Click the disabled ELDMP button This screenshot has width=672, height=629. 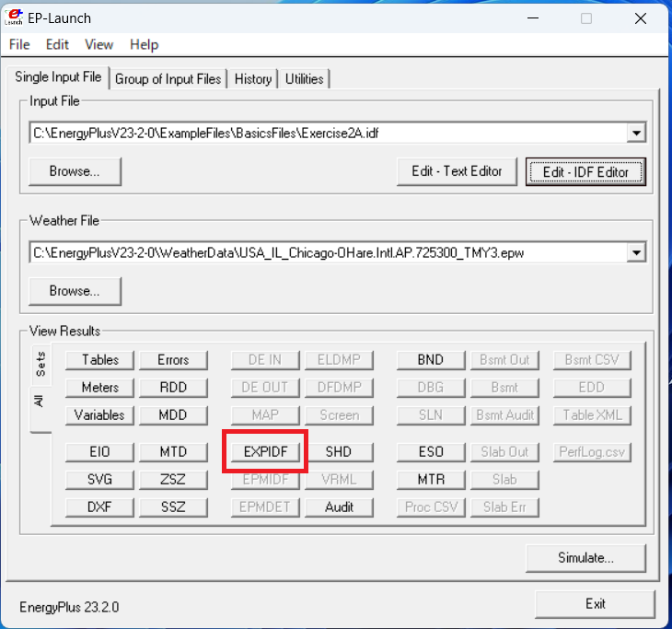click(339, 360)
